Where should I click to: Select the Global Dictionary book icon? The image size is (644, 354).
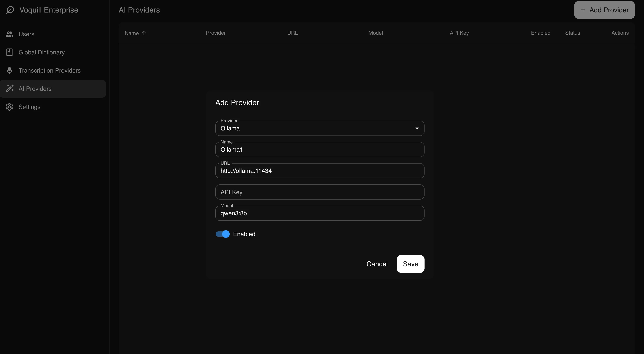tap(9, 52)
